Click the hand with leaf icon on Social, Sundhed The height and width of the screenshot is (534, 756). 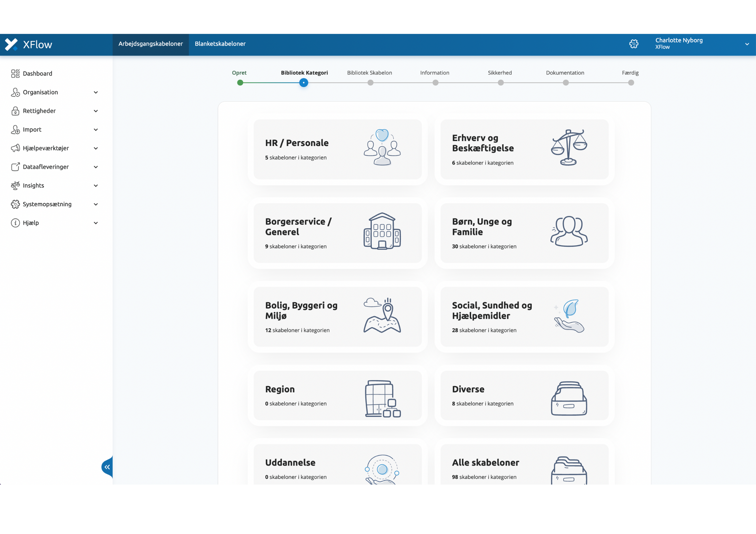coord(569,316)
